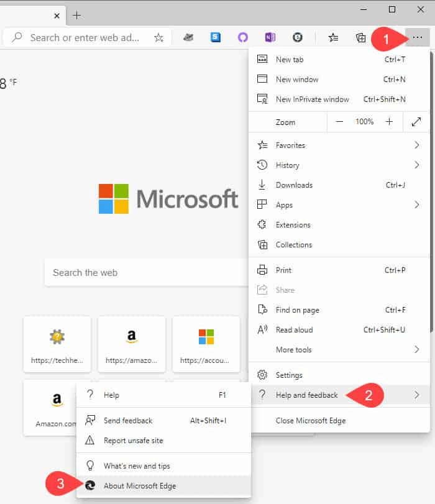Expand the Favorites submenu

339,145
